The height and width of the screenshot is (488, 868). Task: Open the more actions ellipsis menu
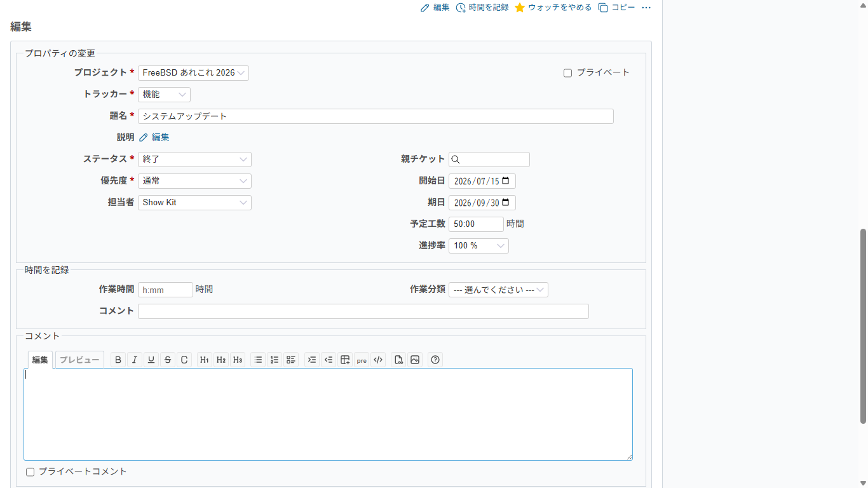646,8
